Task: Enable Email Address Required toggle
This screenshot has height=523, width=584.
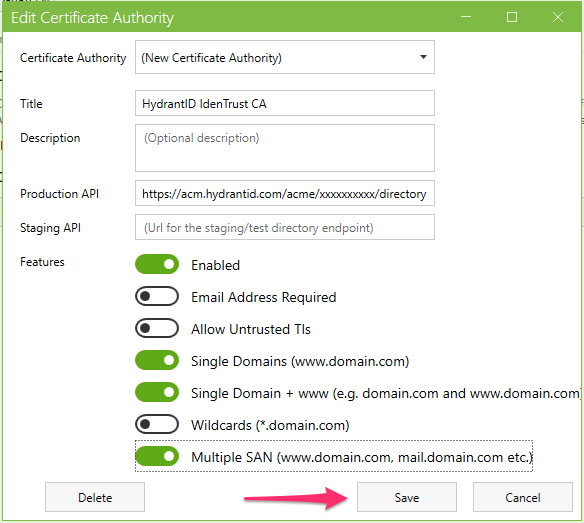Action: click(x=157, y=297)
